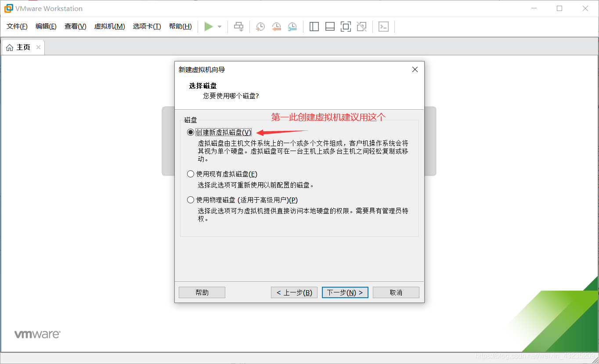Open the console view icon

click(x=383, y=27)
